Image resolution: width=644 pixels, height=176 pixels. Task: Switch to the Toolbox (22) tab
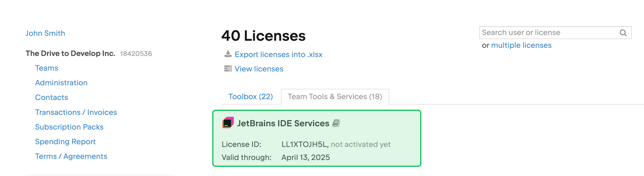[251, 96]
